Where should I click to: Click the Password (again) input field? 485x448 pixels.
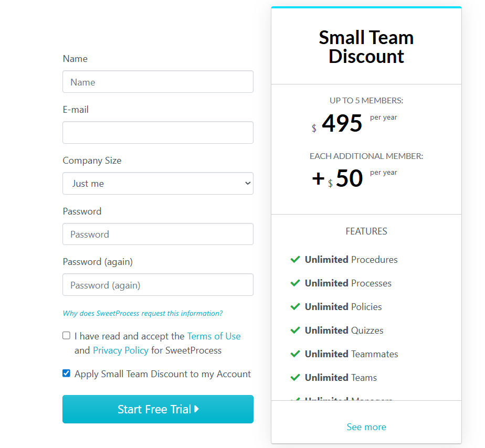coord(157,284)
